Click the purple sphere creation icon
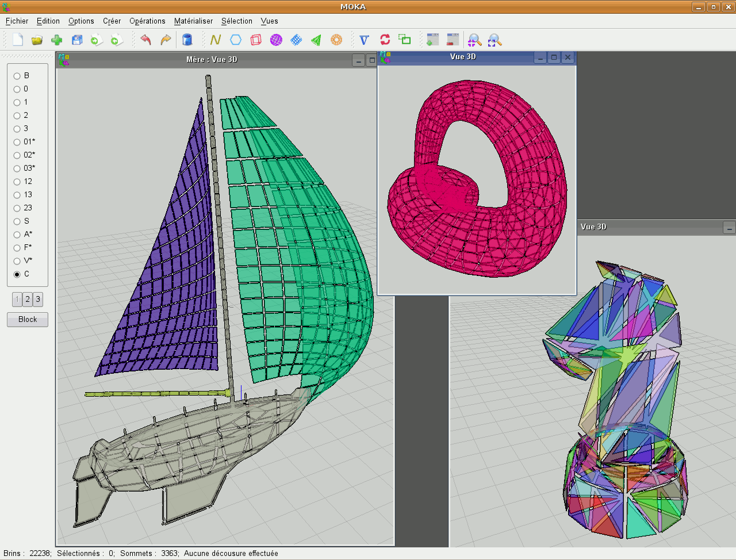This screenshot has width=736, height=560. coord(276,40)
